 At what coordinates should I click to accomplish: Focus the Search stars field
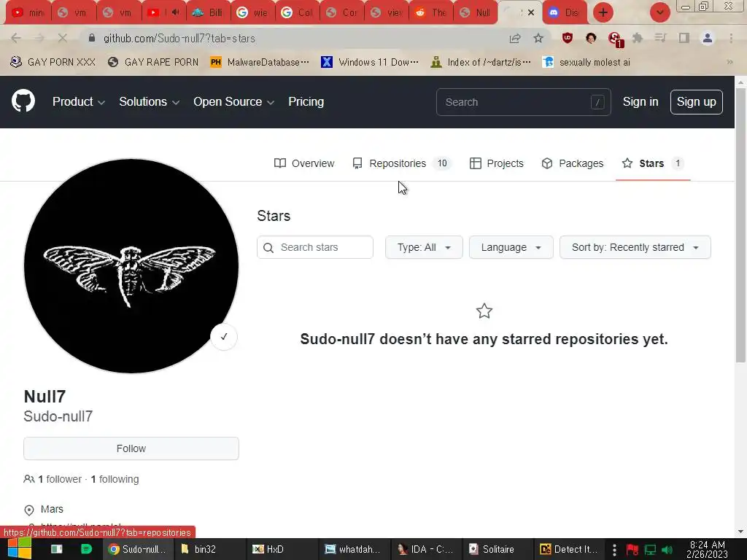(315, 248)
